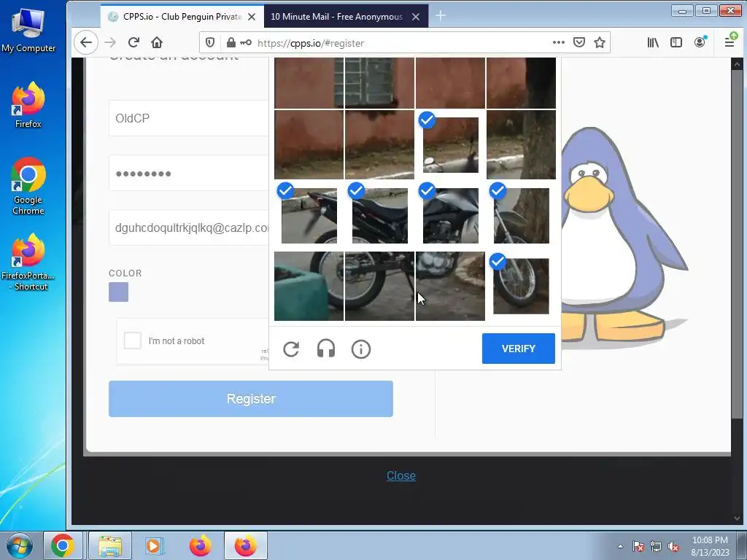
Task: Show site security padlock info
Action: click(x=231, y=43)
